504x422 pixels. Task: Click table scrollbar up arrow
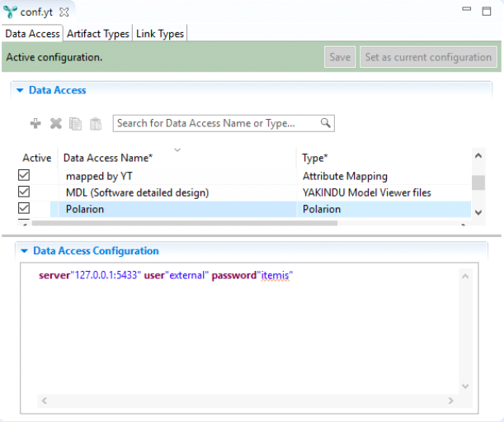coord(478,156)
